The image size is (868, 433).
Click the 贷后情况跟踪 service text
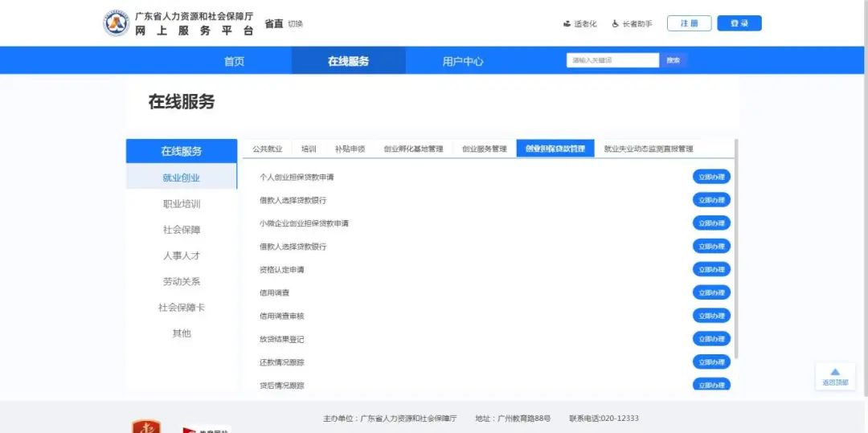(282, 386)
